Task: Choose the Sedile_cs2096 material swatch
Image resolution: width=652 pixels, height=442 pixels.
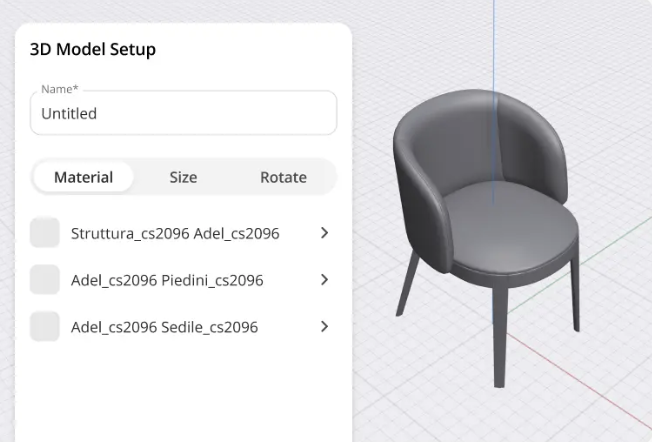Action: (45, 327)
